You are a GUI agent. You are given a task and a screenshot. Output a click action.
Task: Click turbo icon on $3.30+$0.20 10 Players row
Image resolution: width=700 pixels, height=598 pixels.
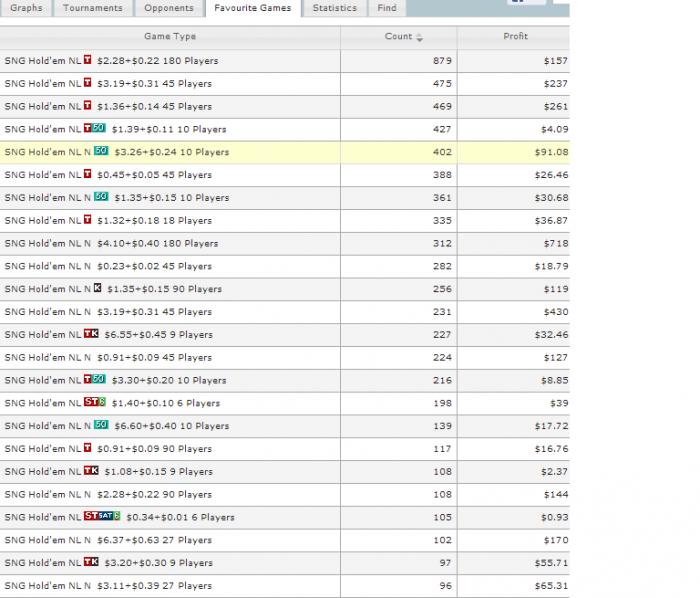coord(88,379)
